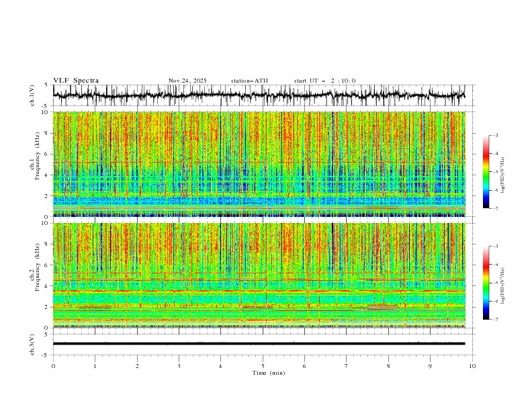Click the "ch.2 Frequency (kHz)" axis label
Image resolution: width=532 pixels, height=411 pixels.
coord(35,266)
